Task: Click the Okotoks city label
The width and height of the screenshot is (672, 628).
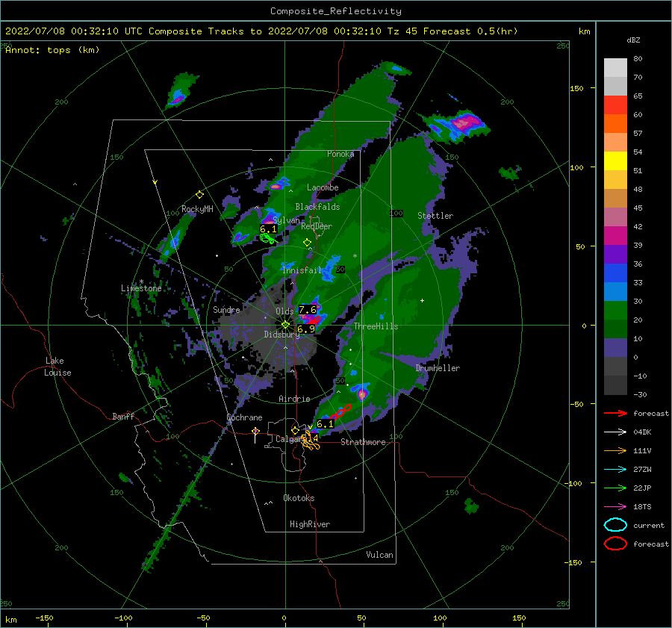Action: point(299,498)
